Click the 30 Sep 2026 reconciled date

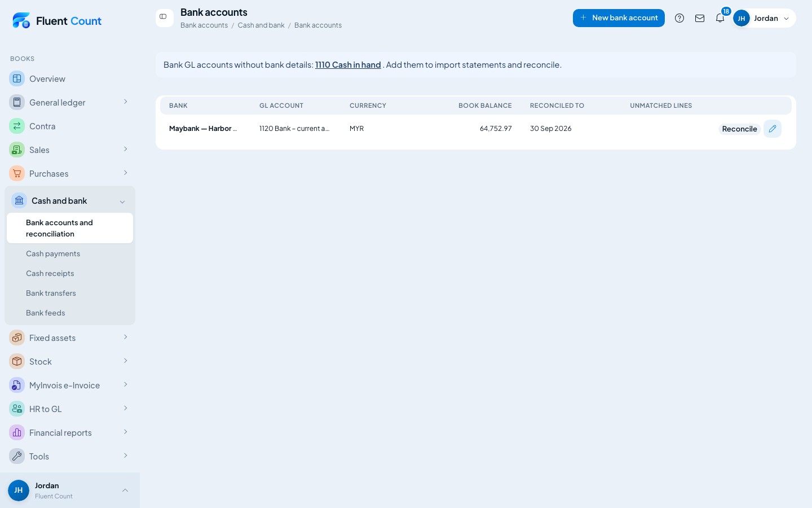pyautogui.click(x=551, y=129)
